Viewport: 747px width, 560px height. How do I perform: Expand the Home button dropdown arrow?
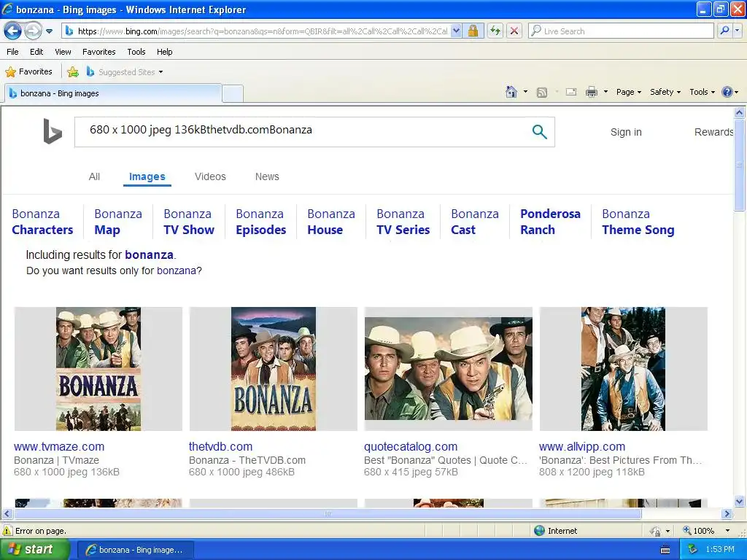click(525, 92)
